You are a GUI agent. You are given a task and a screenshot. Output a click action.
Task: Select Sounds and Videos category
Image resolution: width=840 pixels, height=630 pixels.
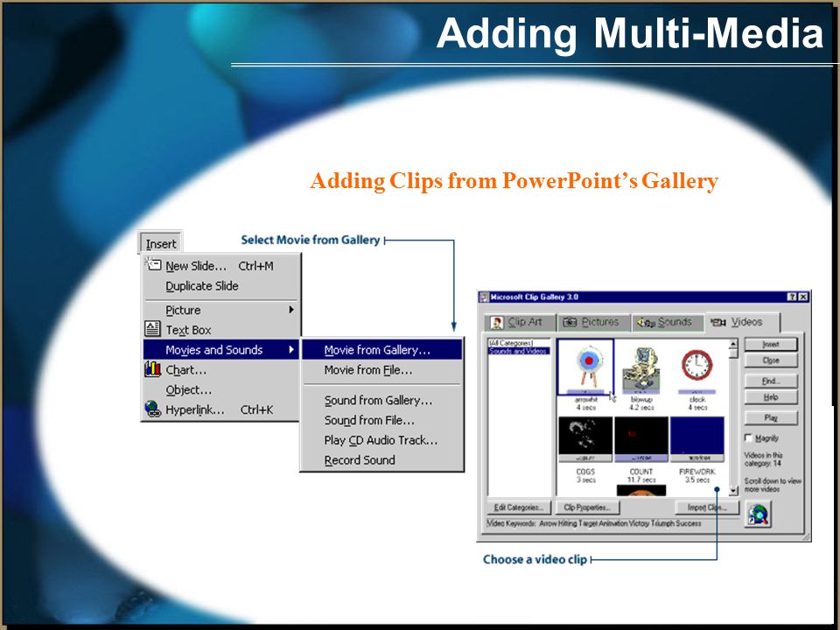(519, 351)
